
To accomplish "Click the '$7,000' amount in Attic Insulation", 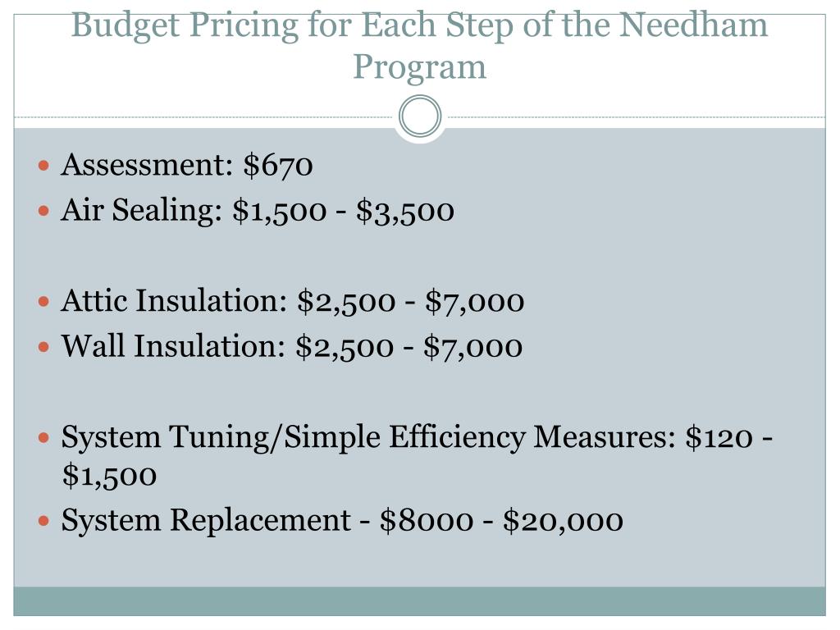I will (475, 302).
